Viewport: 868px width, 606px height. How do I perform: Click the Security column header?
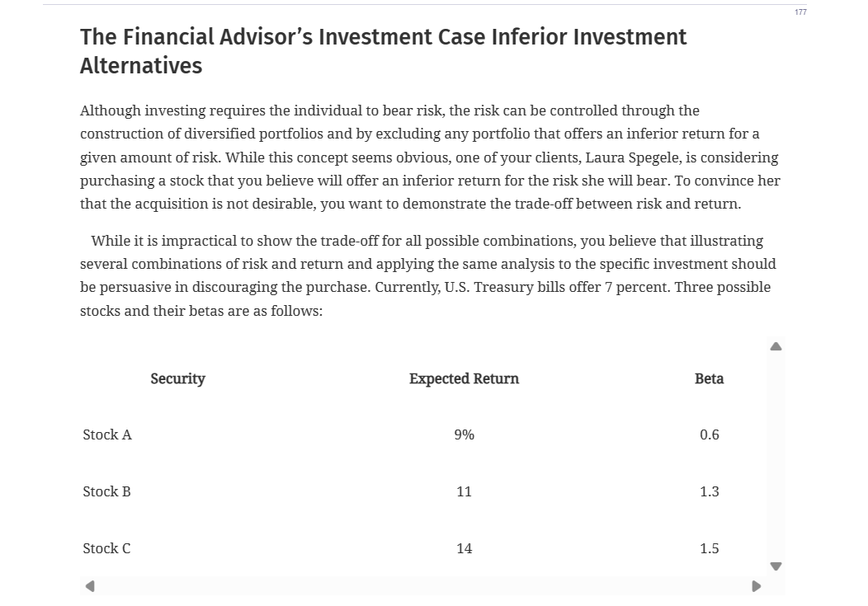[177, 378]
